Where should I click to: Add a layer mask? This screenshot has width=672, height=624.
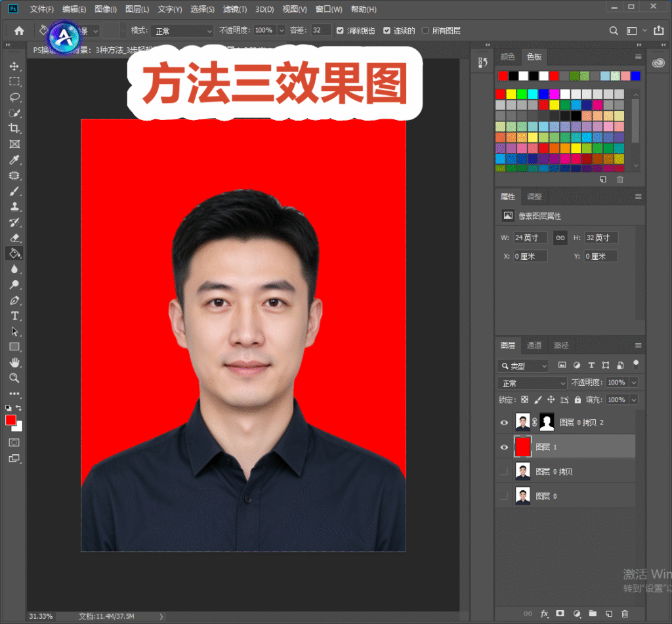point(560,614)
